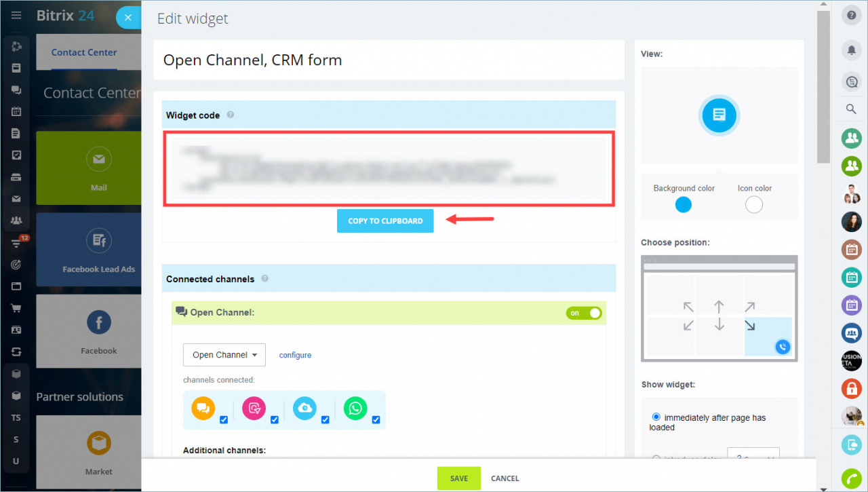Open the chat bubbles icon in left sidebar
Screen dimensions: 868x492
coord(16,90)
